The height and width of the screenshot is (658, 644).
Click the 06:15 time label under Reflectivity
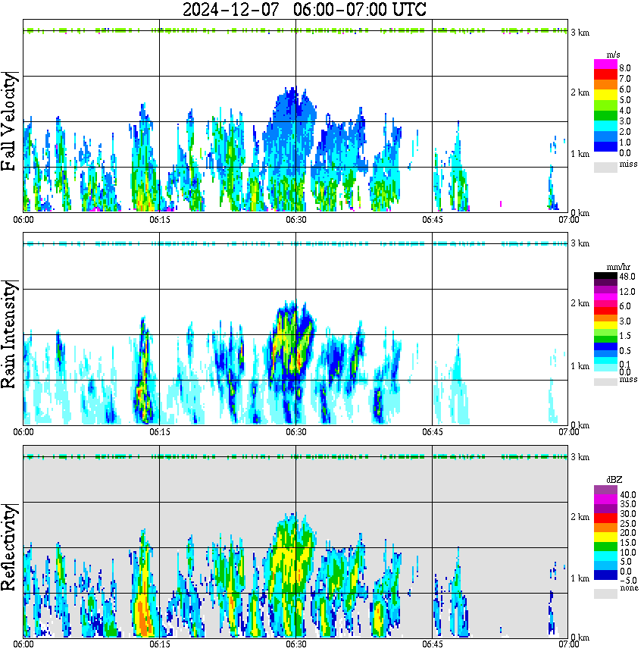tap(160, 644)
